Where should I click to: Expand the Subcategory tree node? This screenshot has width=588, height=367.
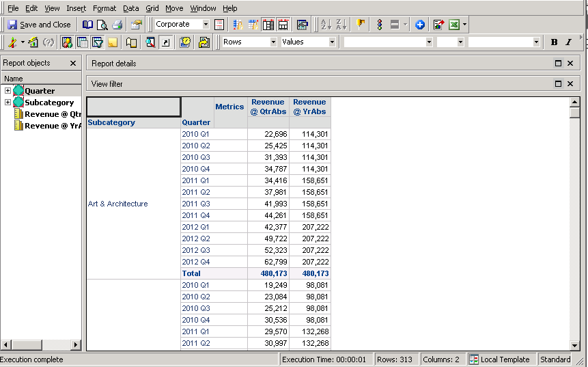[8, 103]
